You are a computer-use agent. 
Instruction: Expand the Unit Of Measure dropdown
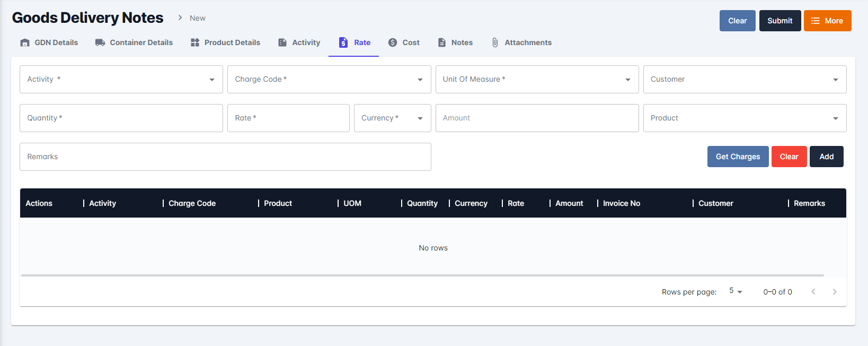point(628,80)
